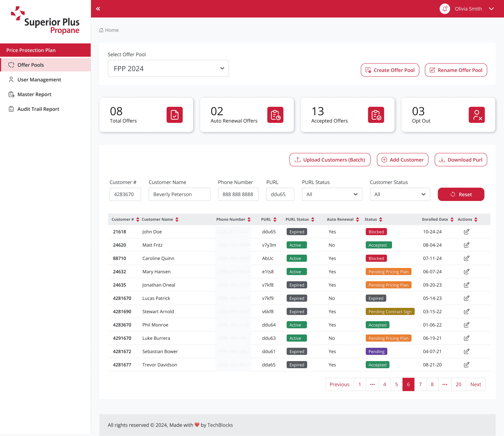504x436 pixels.
Task: Click Upload Customers (Batch) button
Action: click(330, 160)
